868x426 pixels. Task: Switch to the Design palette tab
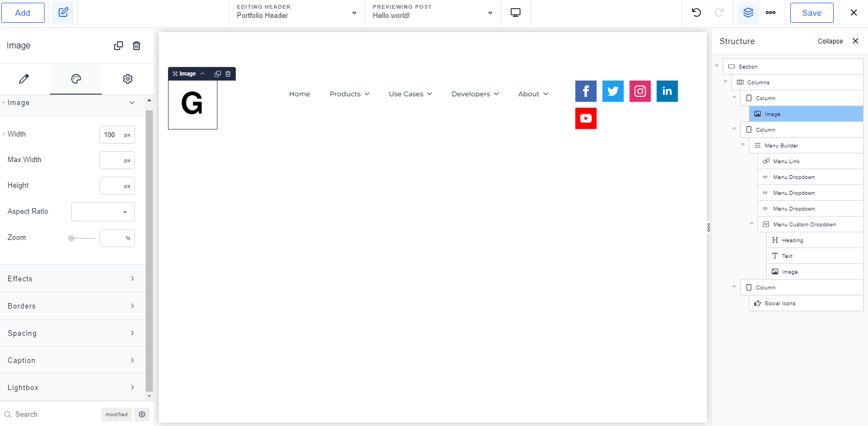coord(76,79)
